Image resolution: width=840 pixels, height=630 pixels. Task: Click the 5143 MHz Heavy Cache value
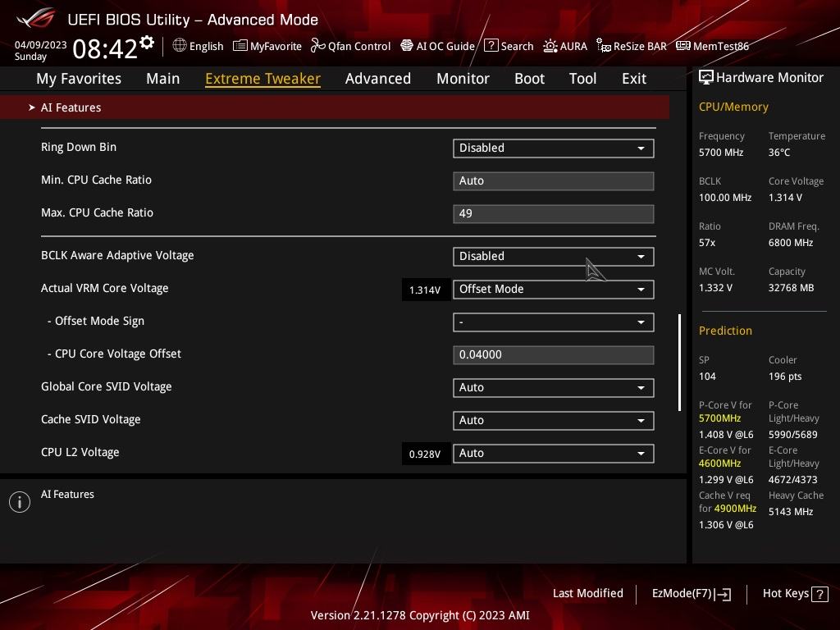[791, 512]
